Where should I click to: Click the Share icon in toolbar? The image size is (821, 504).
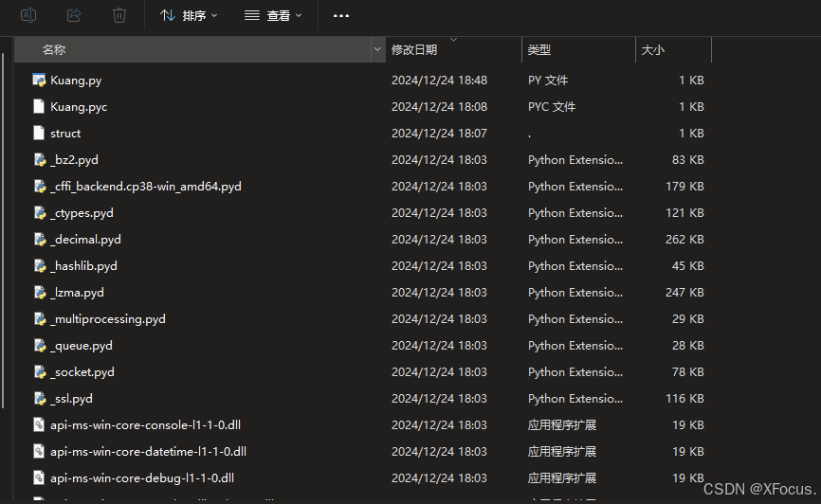point(74,15)
